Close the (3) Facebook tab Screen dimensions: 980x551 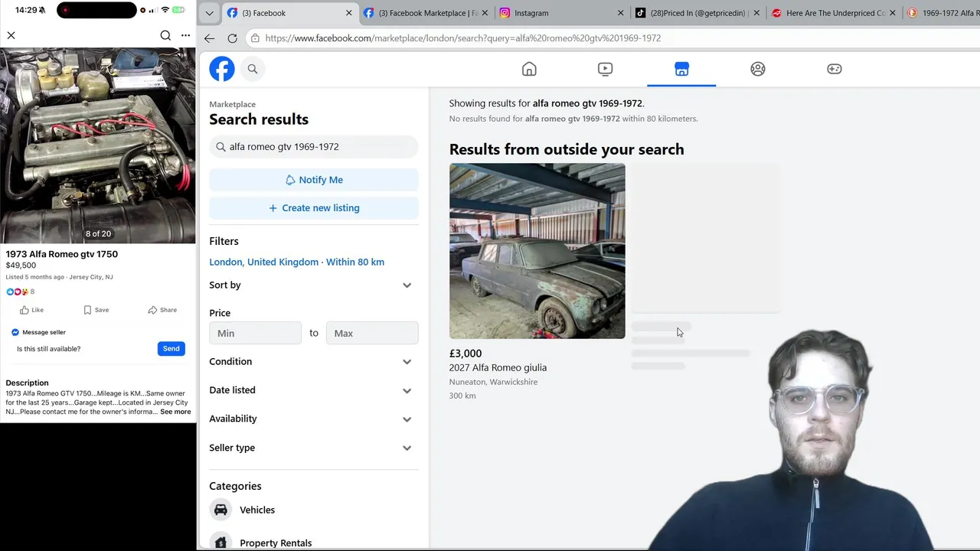[x=349, y=13]
